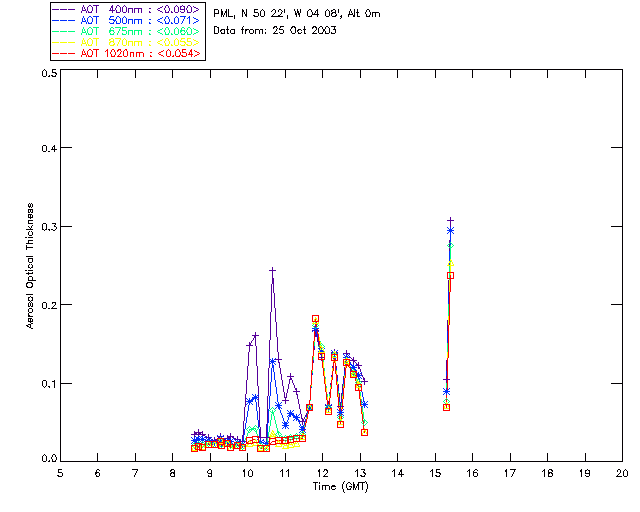Image resolution: width=640 pixels, height=512 pixels.
Task: Click the red square marker at top near 15.4 GMT
Action: [451, 276]
